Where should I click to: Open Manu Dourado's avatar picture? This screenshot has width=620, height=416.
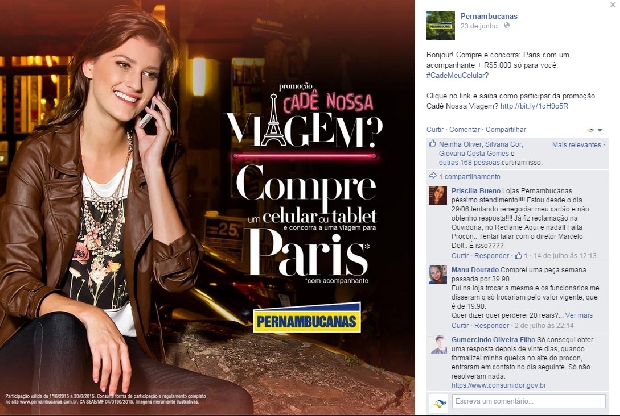click(x=438, y=274)
